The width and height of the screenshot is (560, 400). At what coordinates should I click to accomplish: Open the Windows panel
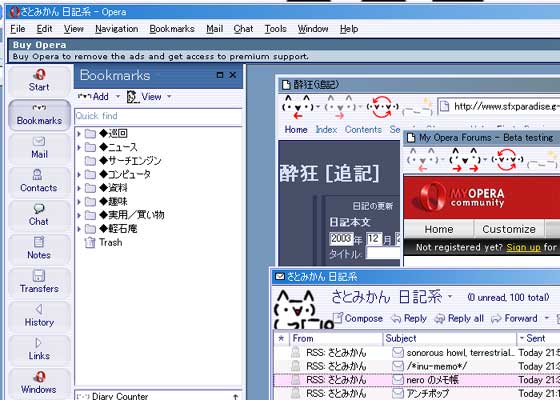click(x=39, y=383)
